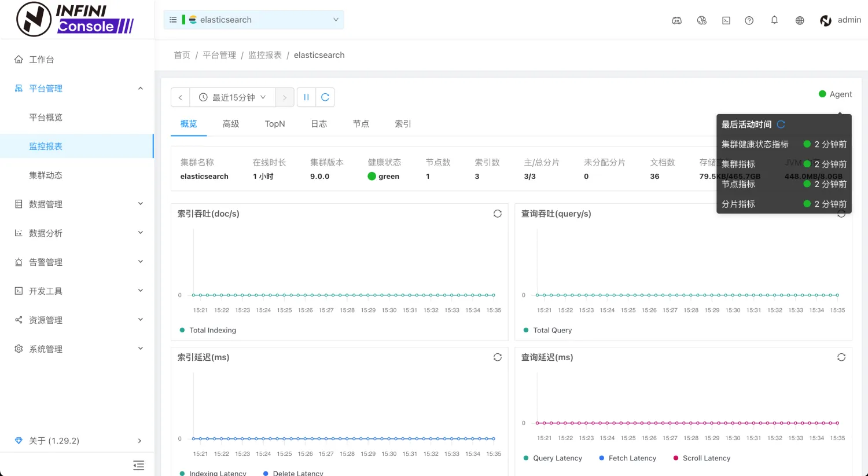The height and width of the screenshot is (476, 868).
Task: Click the 分片指标 row in popup
Action: tap(784, 204)
